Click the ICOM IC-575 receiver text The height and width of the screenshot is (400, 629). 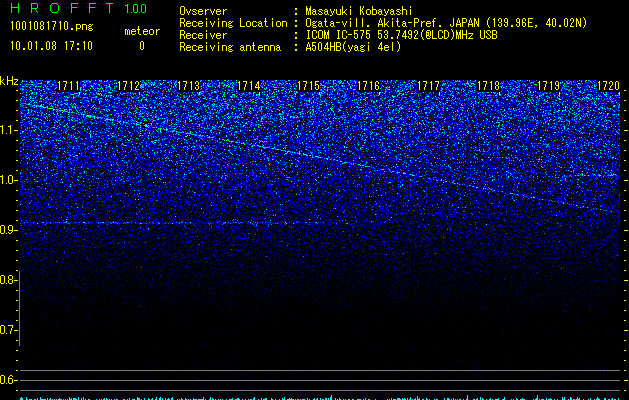pos(401,35)
